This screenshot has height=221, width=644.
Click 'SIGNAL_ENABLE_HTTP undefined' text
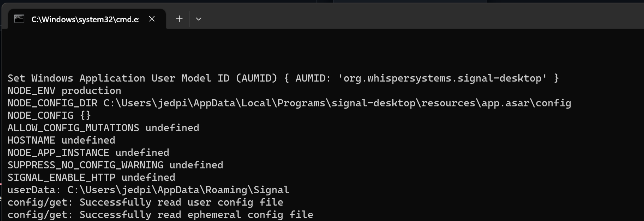(91, 177)
